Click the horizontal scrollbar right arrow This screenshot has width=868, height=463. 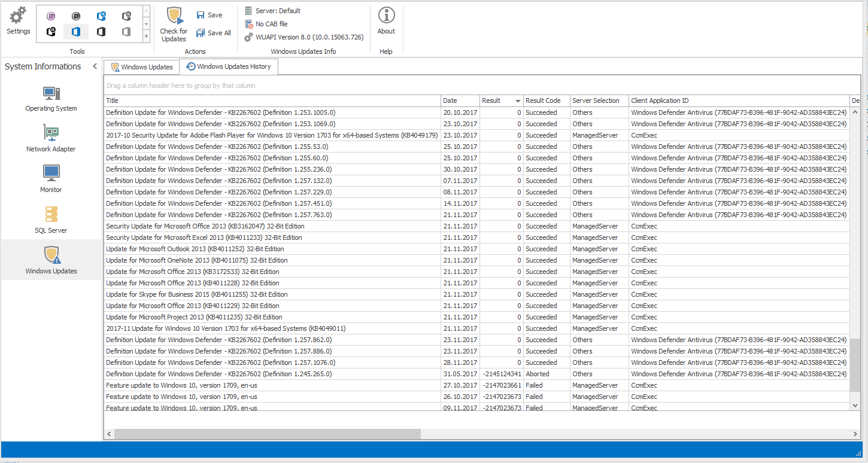[x=855, y=434]
